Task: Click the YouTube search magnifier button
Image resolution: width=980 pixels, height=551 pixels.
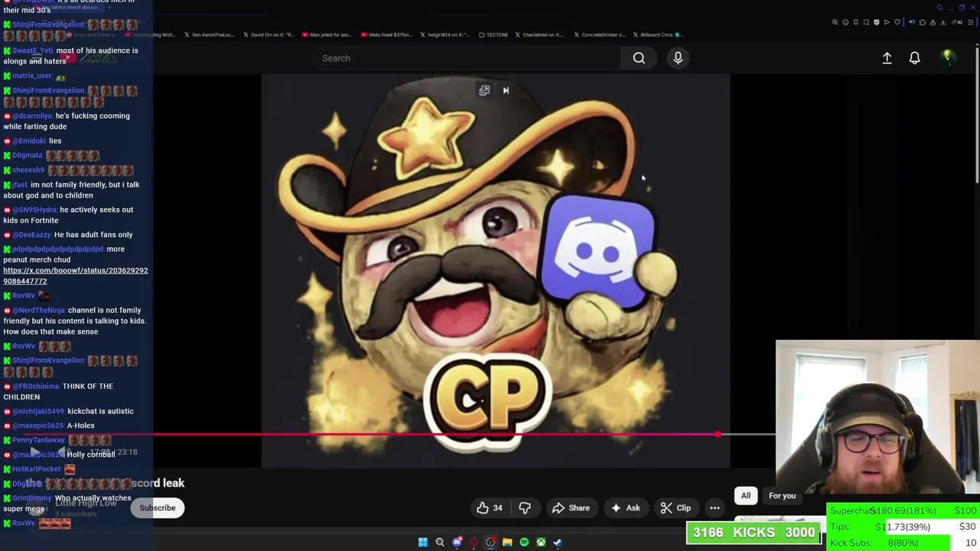Action: pos(639,58)
